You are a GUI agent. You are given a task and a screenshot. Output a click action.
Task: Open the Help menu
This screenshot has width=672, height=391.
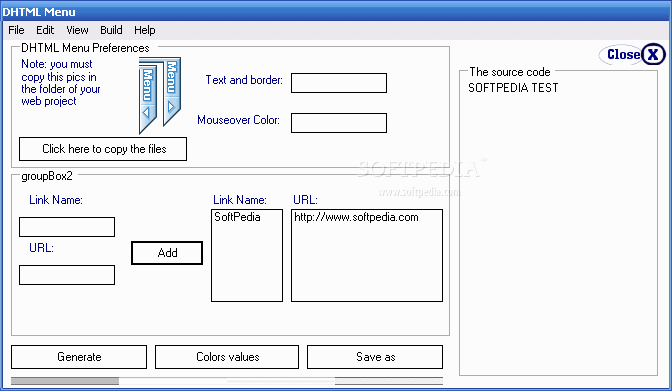[x=145, y=30]
